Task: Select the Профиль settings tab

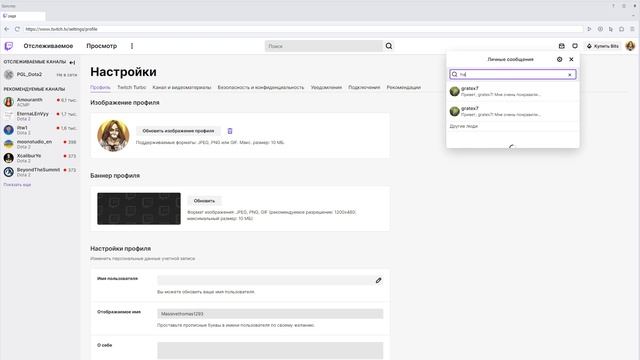Action: click(100, 87)
